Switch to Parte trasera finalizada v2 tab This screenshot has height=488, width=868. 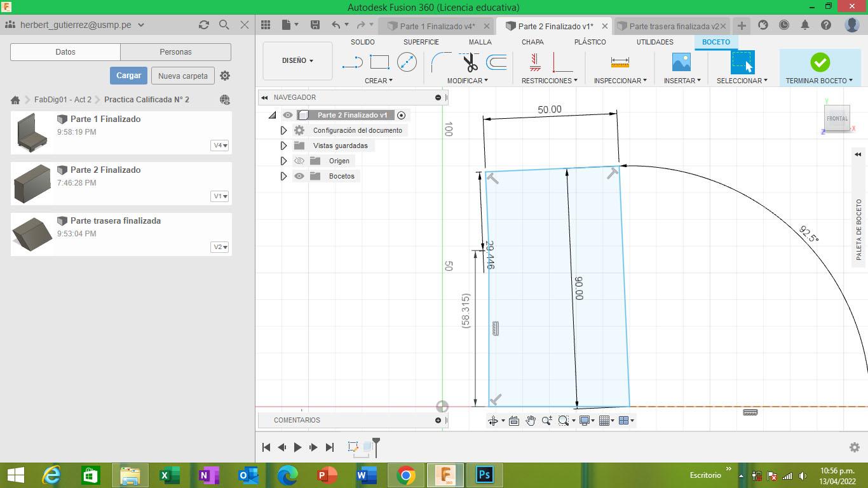tap(674, 26)
